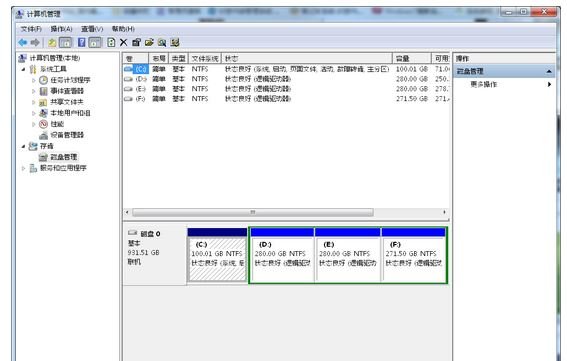Select the (D:) volume row drive icon

tap(128, 78)
